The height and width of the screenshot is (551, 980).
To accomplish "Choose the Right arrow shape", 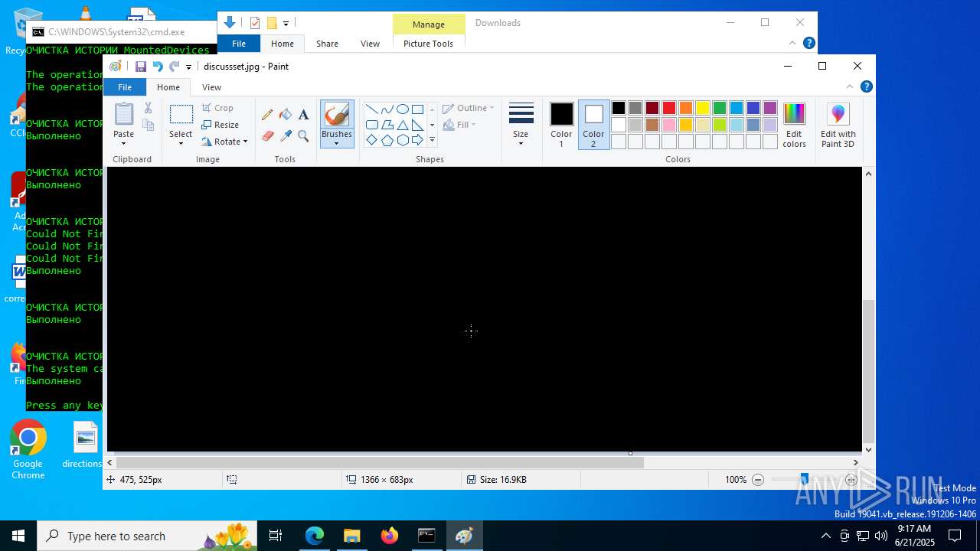I will click(417, 140).
